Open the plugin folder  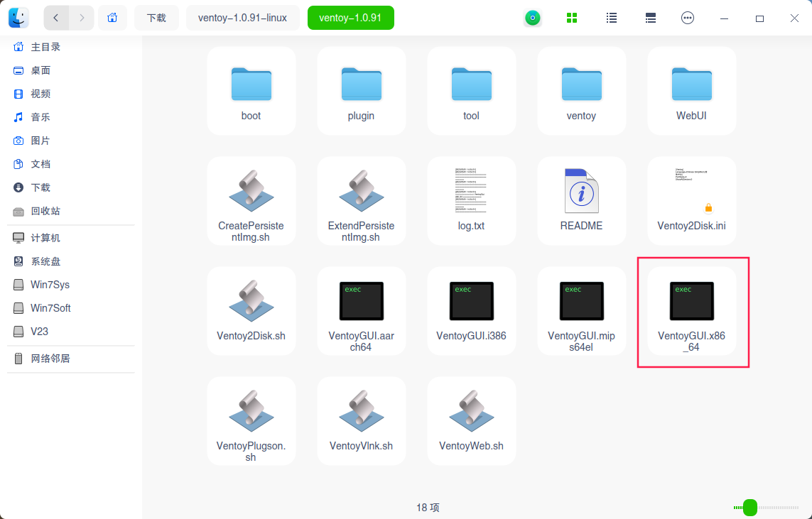362,91
